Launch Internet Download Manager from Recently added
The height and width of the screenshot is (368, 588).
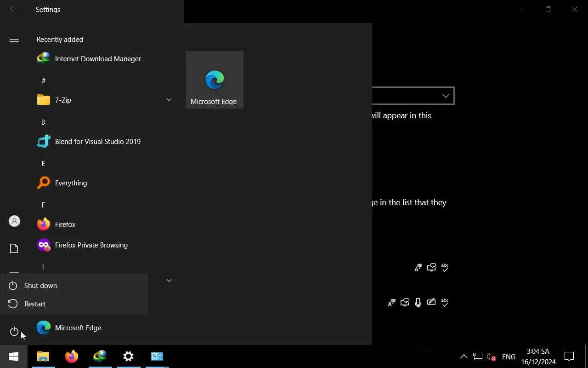(89, 58)
